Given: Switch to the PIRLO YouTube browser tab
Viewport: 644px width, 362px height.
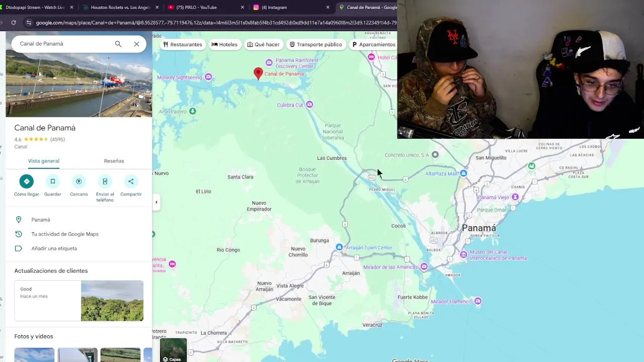Looking at the screenshot, I should click(206, 8).
